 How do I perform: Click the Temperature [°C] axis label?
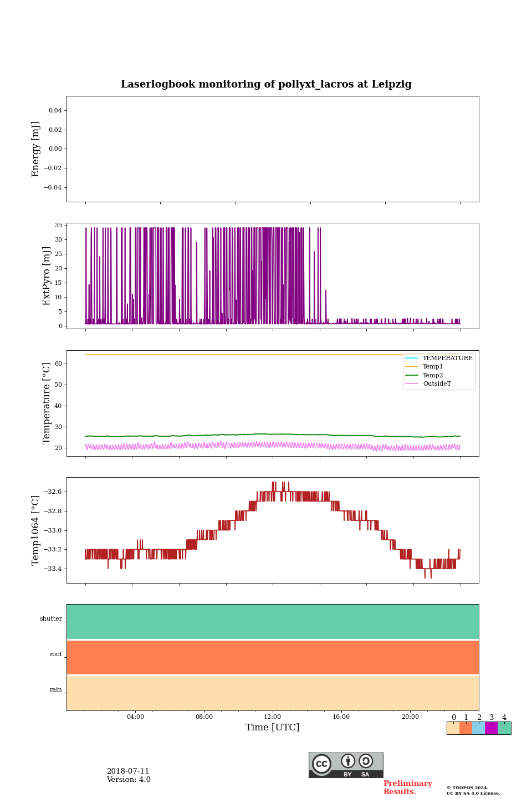pyautogui.click(x=47, y=403)
